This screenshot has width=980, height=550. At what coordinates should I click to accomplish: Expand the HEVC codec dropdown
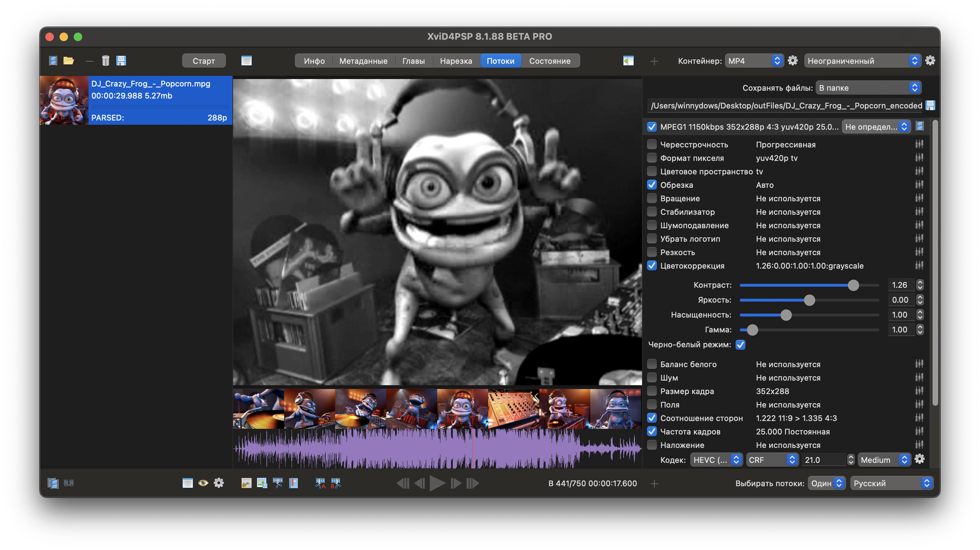click(x=716, y=460)
